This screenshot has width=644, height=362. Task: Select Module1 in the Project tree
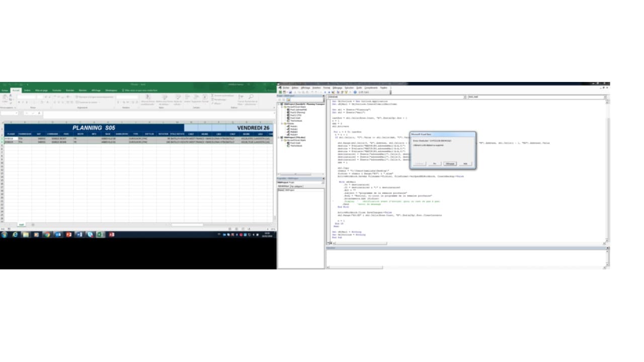[293, 126]
